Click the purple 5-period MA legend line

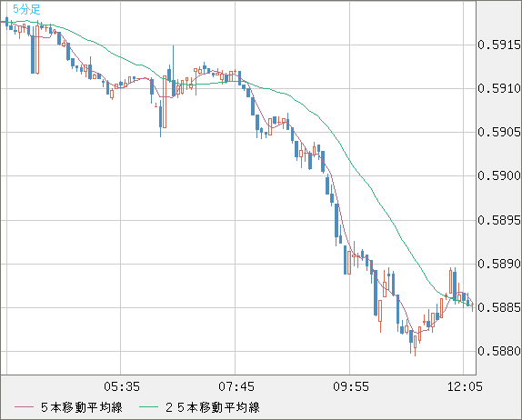tap(24, 407)
